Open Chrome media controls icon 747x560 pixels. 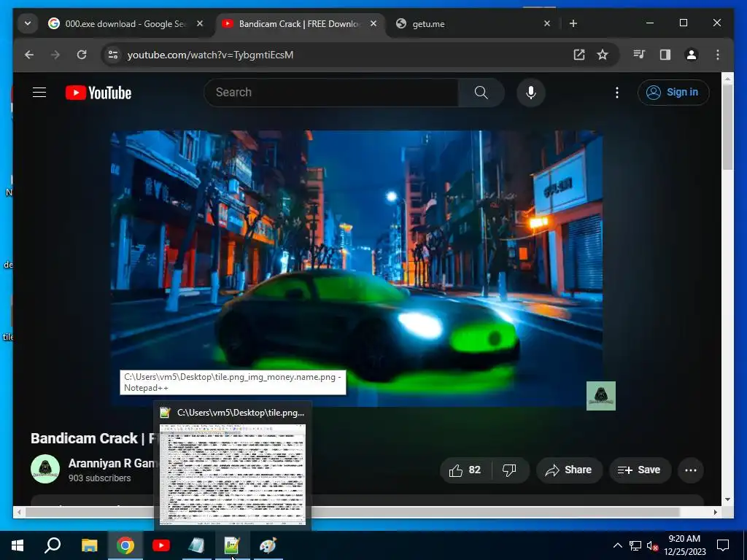point(639,55)
